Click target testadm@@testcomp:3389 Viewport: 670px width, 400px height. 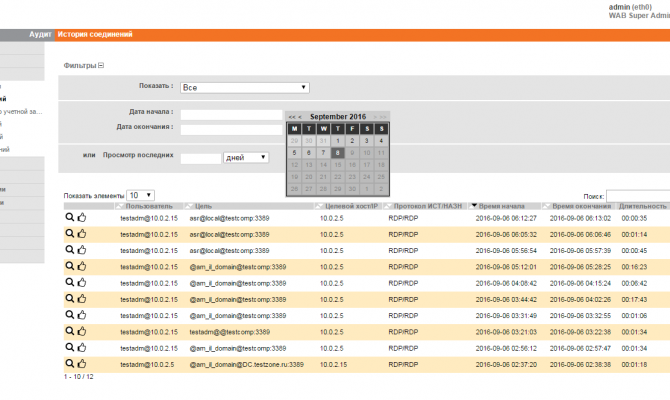click(x=229, y=332)
